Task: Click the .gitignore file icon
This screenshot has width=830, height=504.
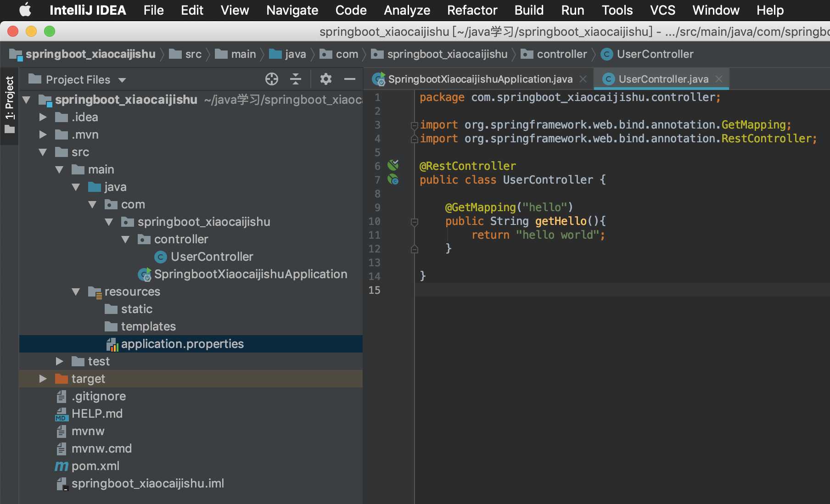Action: (x=62, y=396)
